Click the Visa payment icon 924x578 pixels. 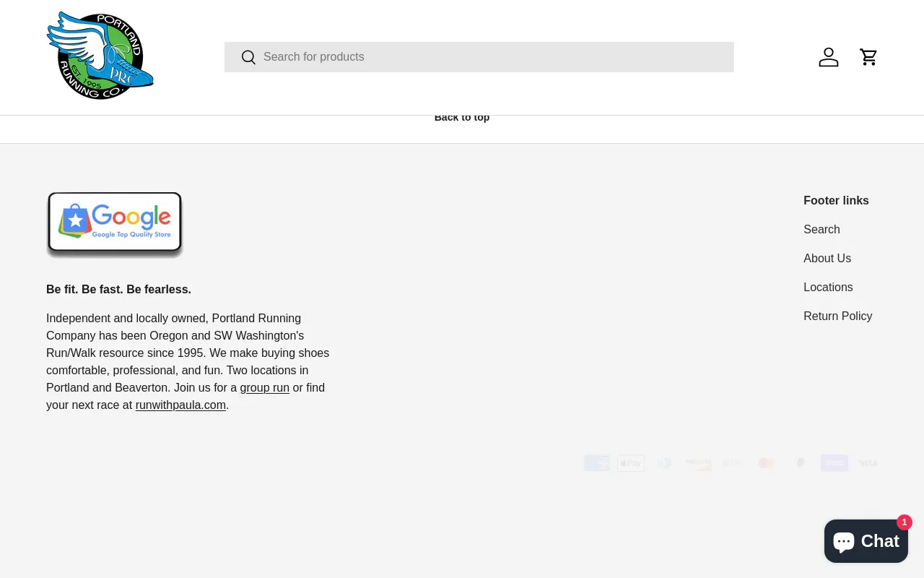867,463
